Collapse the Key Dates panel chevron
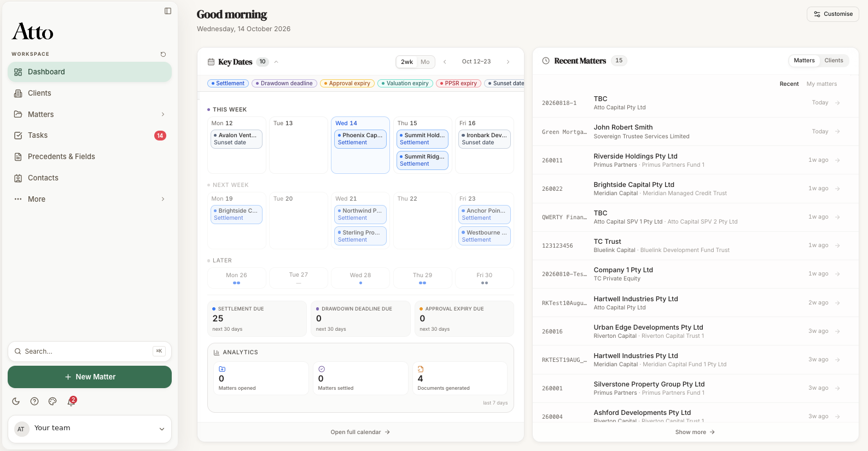Viewport: 868px width, 451px height. coord(276,62)
